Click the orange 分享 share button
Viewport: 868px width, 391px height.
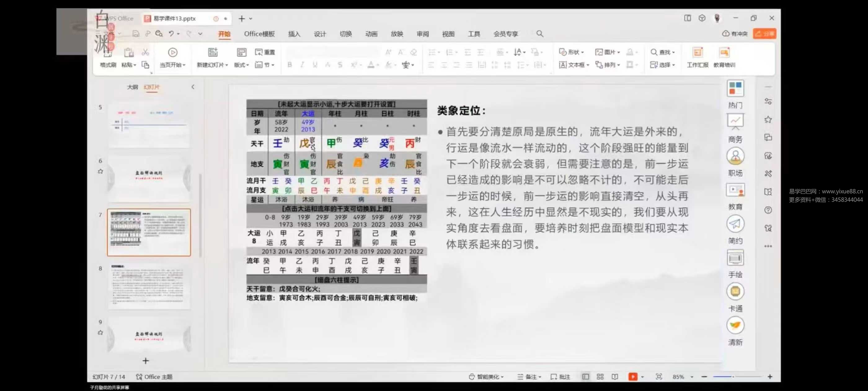pyautogui.click(x=764, y=34)
